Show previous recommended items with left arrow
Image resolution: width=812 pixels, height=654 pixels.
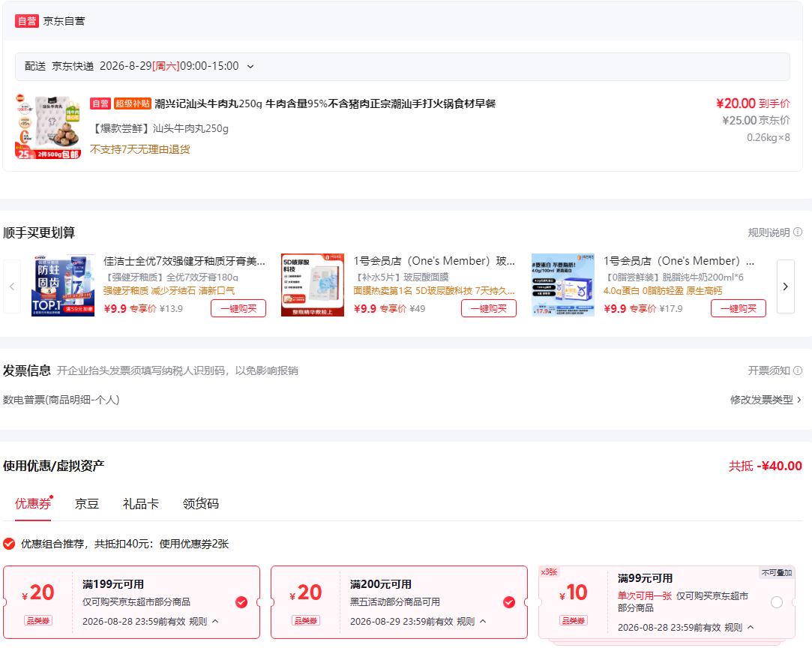[12, 286]
